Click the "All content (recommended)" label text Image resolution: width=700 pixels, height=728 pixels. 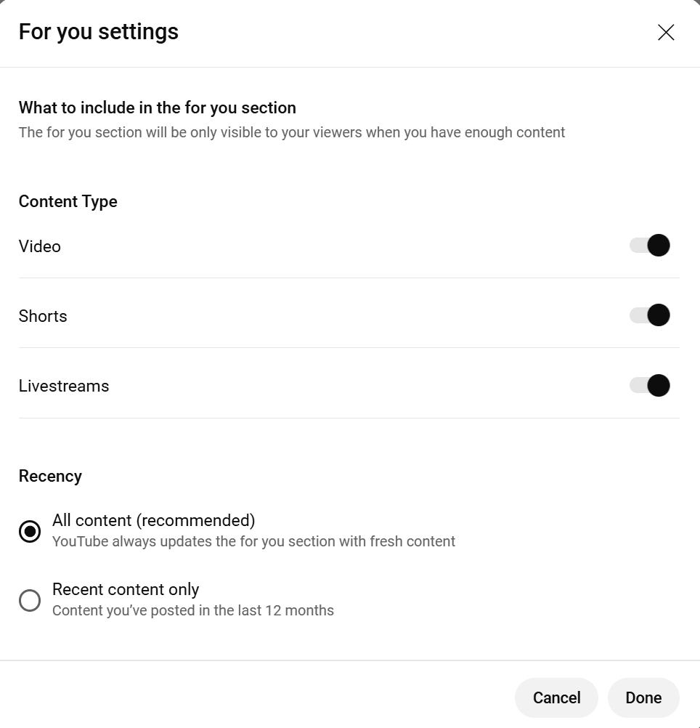[x=154, y=520]
